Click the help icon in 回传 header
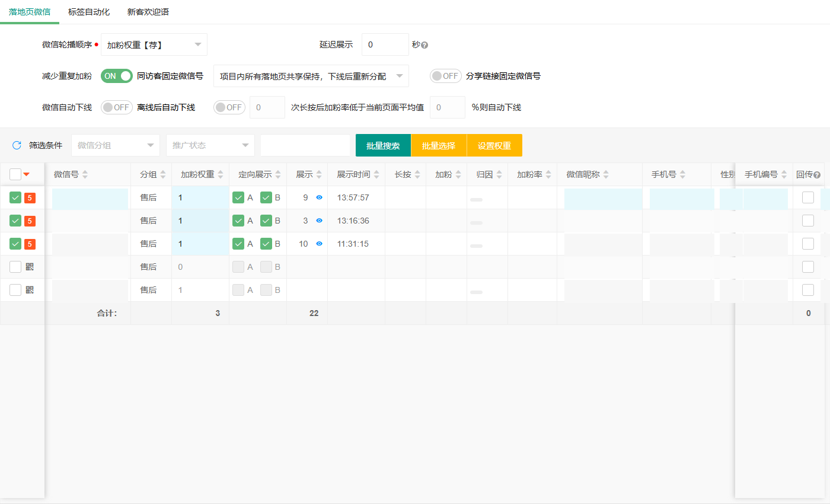 [817, 175]
